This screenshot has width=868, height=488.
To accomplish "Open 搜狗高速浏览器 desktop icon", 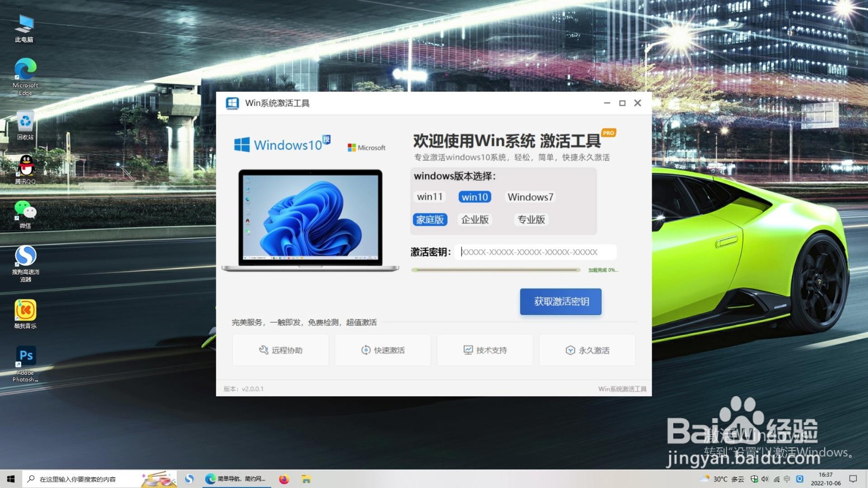I will coord(25,264).
